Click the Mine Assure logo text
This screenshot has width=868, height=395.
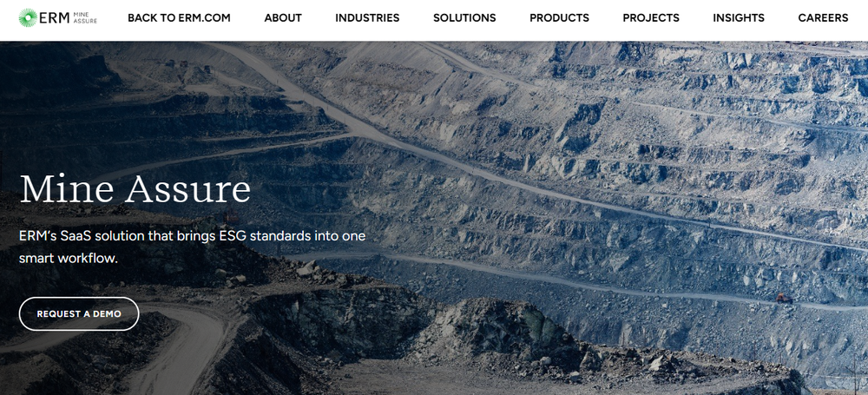pos(85,17)
